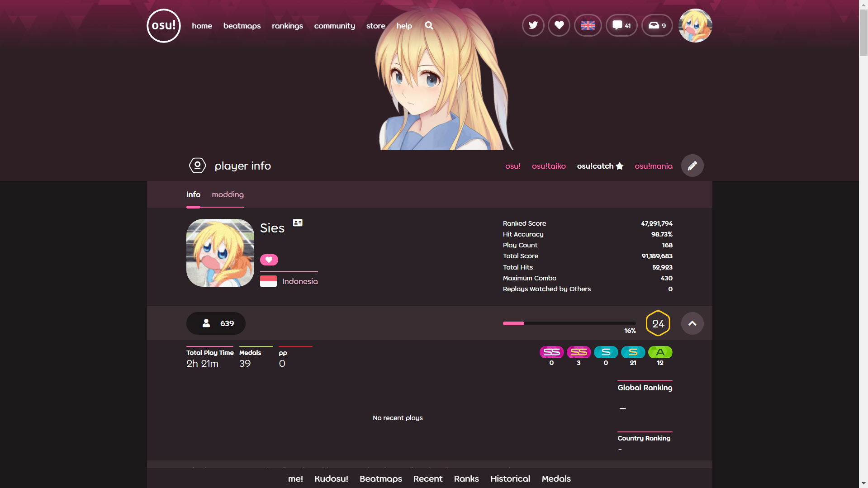Jump to the Medals section

coord(556,479)
